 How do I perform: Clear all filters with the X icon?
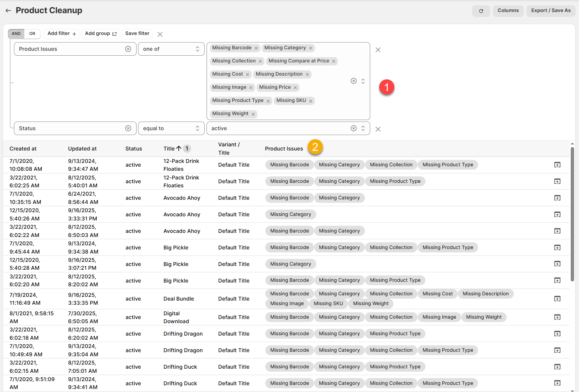[x=160, y=34]
